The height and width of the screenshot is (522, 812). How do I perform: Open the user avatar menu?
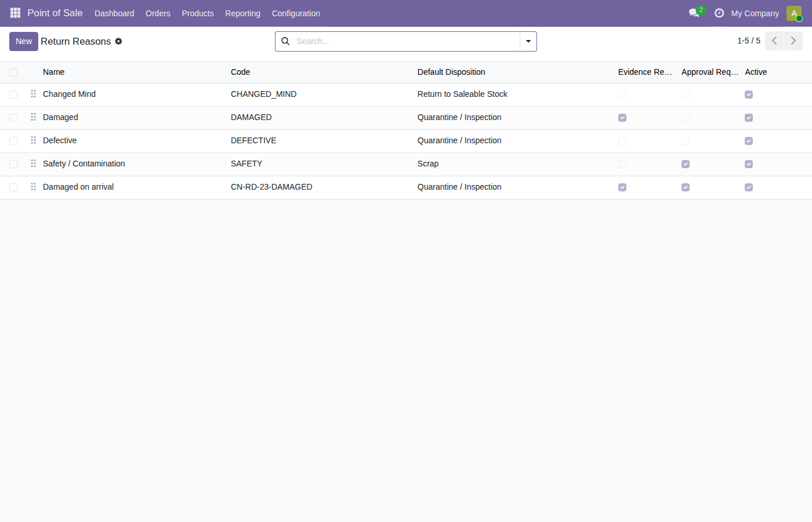pyautogui.click(x=794, y=13)
